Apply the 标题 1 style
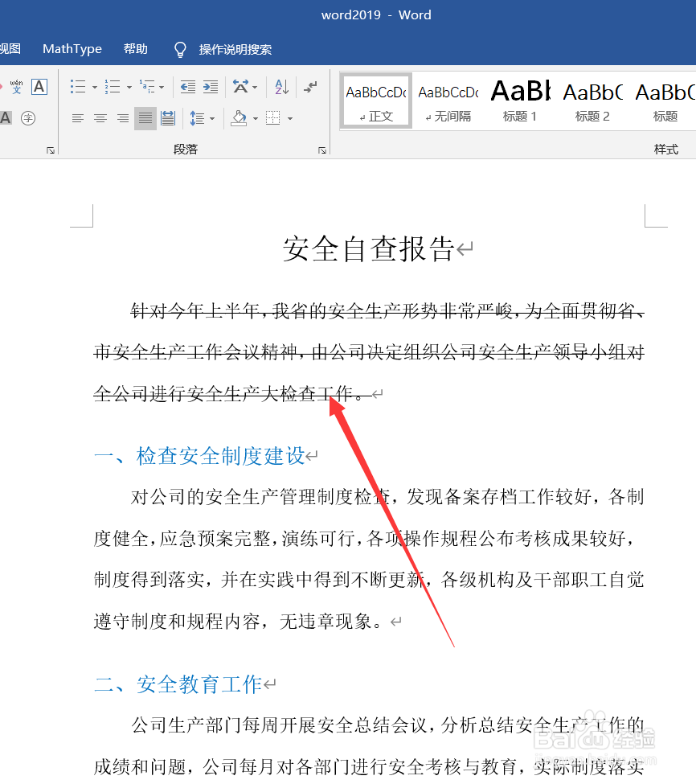 click(x=519, y=100)
